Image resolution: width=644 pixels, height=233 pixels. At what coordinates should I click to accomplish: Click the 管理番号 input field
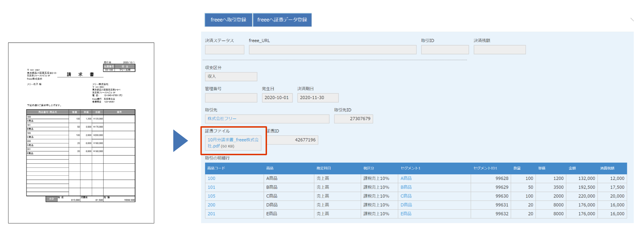pos(231,98)
